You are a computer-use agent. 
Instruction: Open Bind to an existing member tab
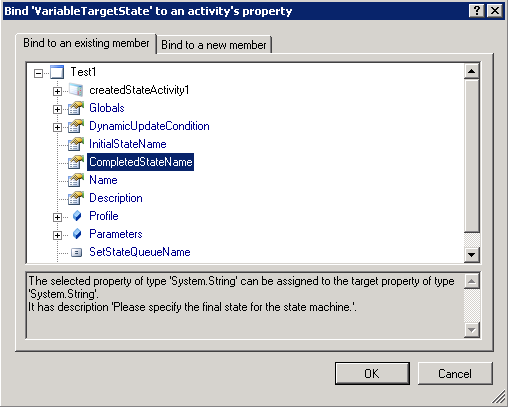coord(86,43)
